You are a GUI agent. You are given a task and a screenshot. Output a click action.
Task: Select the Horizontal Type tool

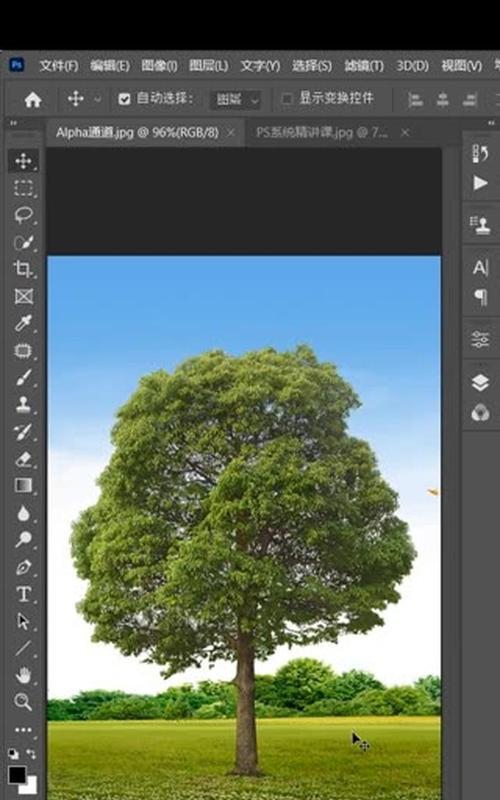pyautogui.click(x=23, y=594)
